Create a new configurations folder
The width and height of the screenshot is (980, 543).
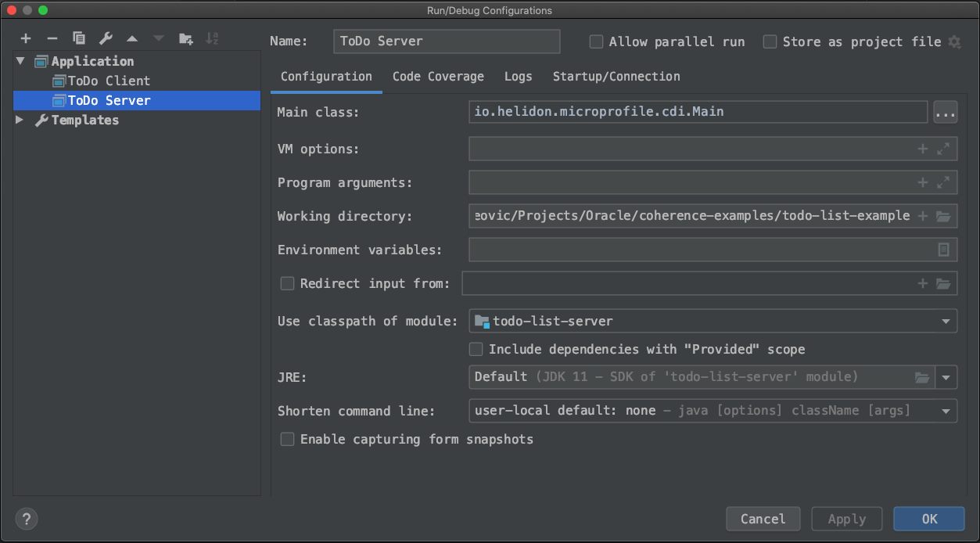[x=185, y=38]
